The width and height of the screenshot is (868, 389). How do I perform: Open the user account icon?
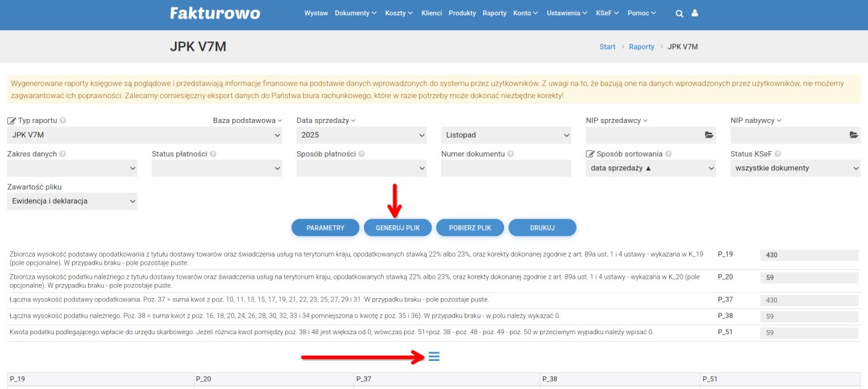pos(695,13)
